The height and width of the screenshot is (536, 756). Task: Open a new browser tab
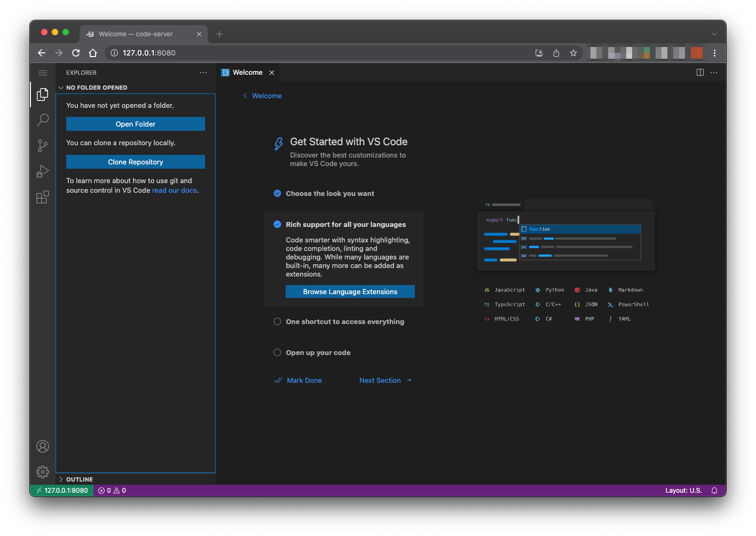pyautogui.click(x=219, y=34)
